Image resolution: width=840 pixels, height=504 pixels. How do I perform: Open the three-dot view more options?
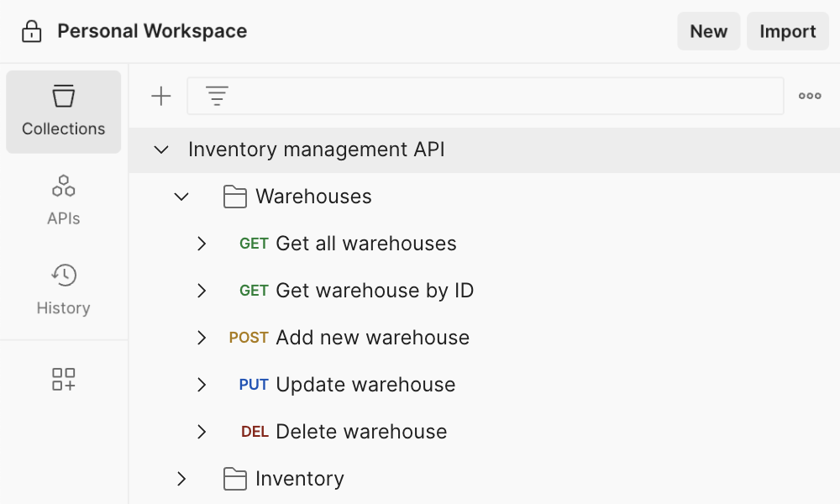[810, 97]
